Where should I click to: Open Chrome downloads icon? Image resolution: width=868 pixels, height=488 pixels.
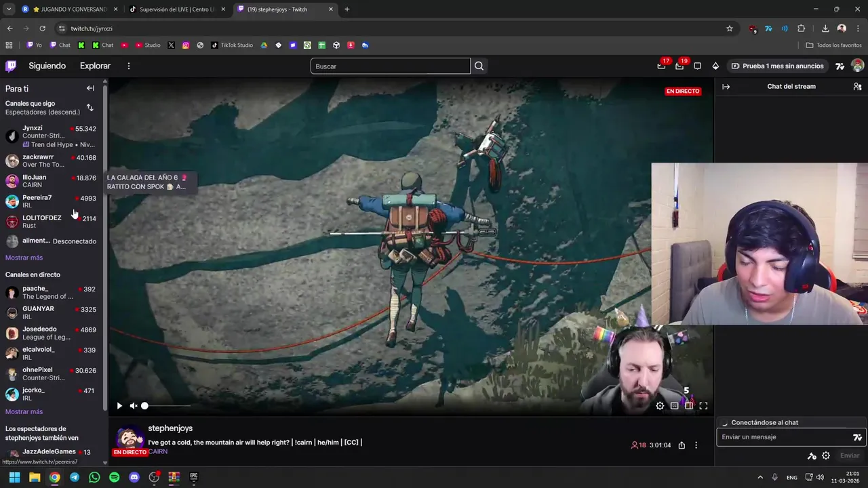coord(825,28)
